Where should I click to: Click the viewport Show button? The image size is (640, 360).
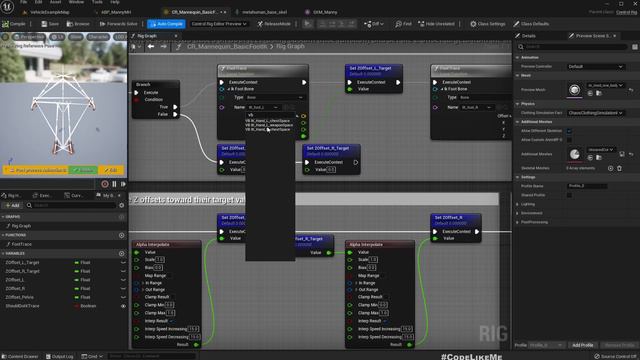(76, 37)
